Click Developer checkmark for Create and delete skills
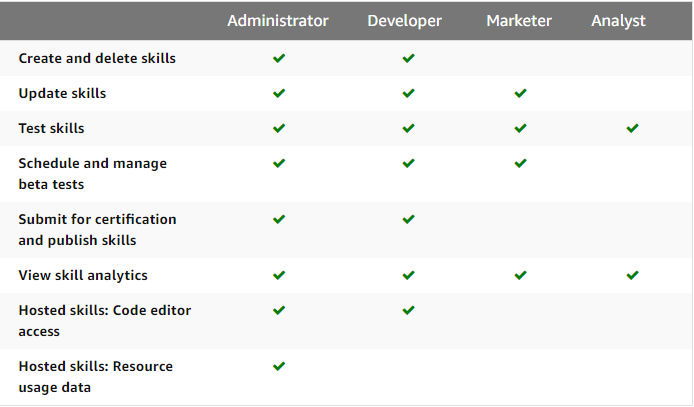 (409, 58)
